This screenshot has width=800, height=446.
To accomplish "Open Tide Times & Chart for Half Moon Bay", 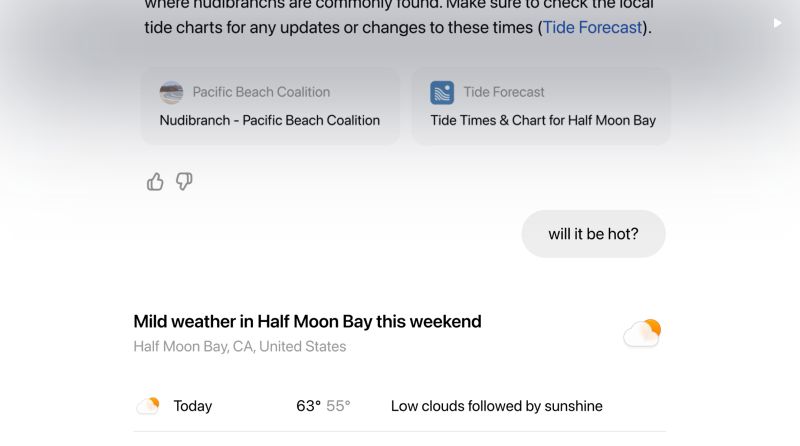I will pos(543,120).
